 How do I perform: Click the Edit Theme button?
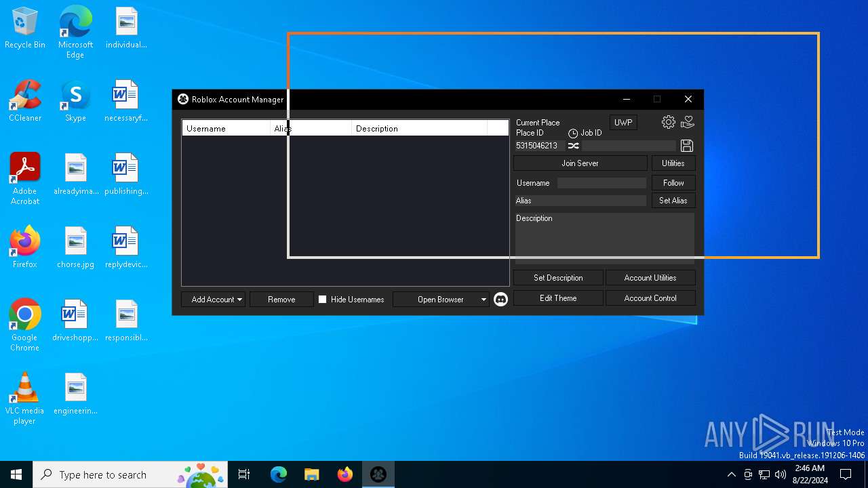tap(558, 298)
